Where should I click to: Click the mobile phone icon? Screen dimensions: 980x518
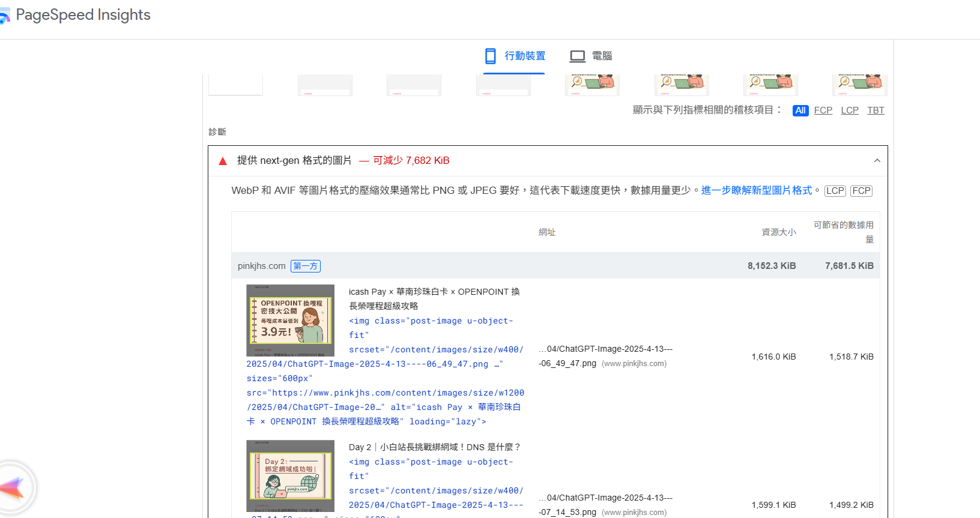(491, 56)
